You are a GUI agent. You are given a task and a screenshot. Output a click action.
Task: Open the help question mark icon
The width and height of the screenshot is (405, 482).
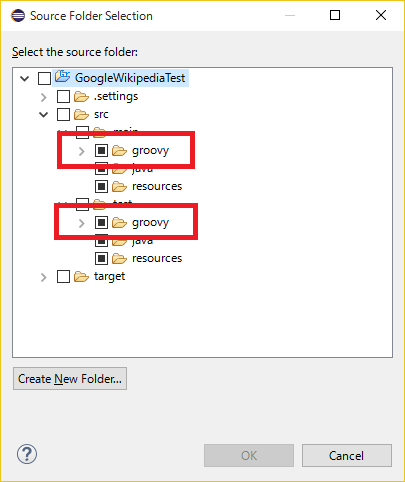point(27,454)
